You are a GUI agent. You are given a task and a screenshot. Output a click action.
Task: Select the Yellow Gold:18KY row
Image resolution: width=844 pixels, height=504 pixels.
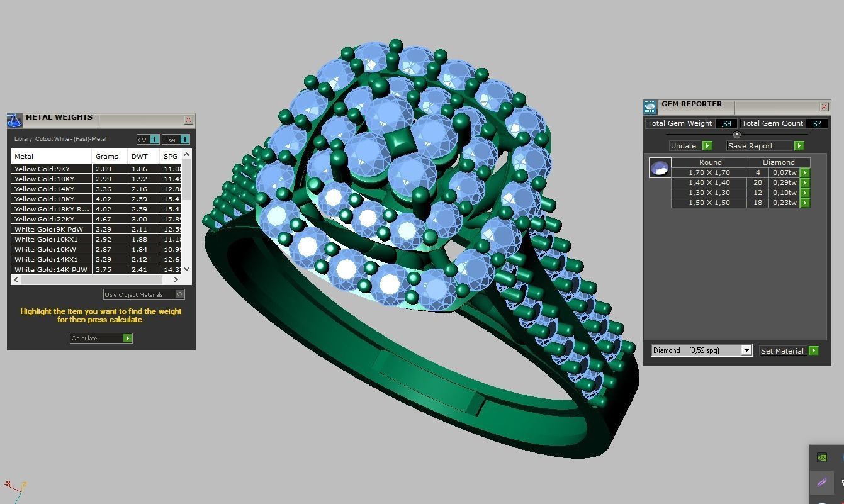(96, 199)
